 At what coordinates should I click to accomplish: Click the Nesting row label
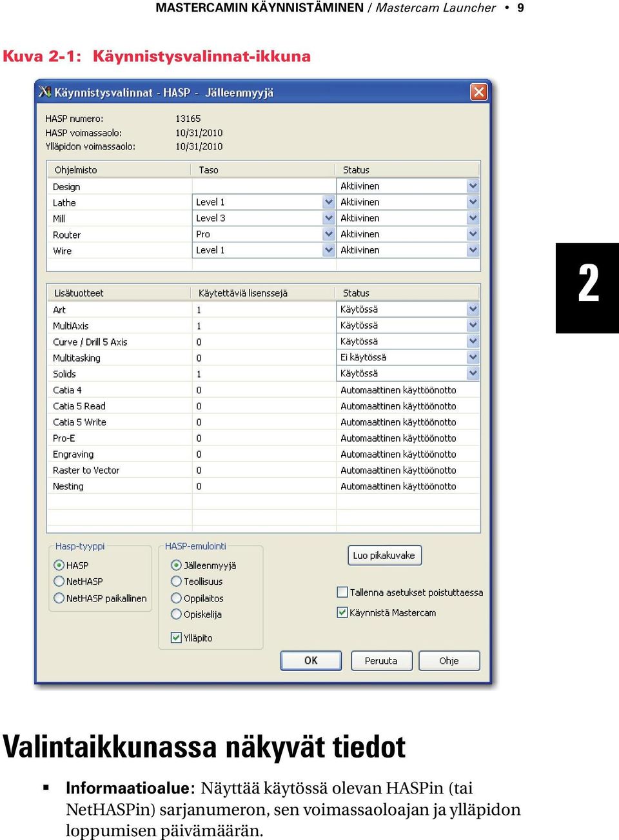point(68,487)
